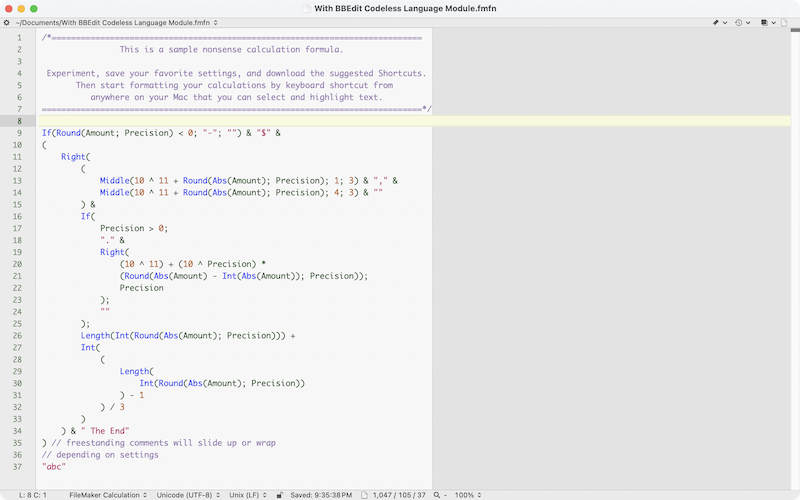
Task: Click the ") / 3" text on line 32
Action: (x=112, y=407)
